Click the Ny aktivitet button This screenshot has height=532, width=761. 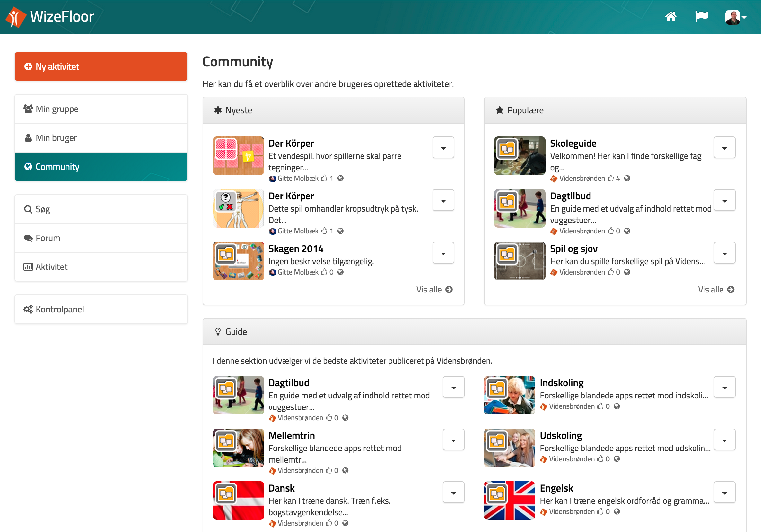101,67
